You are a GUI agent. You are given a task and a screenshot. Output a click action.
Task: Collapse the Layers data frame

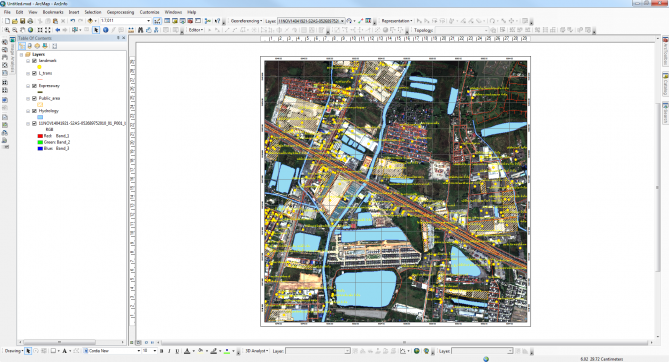coord(21,55)
